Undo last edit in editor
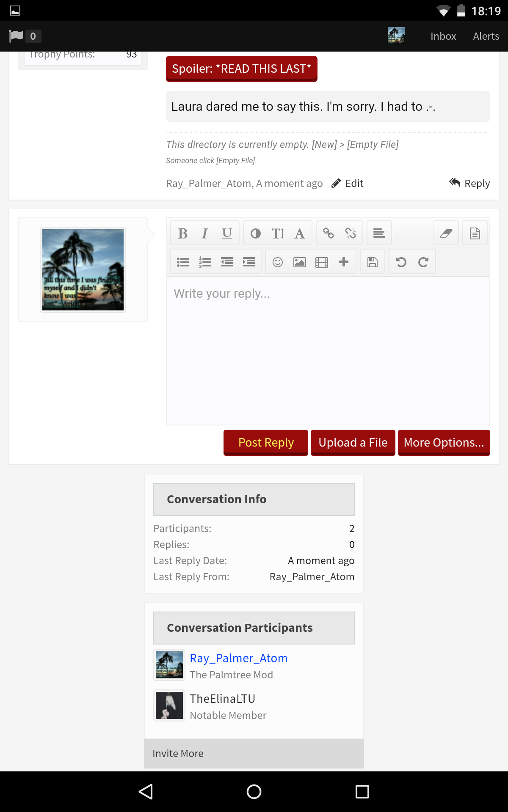This screenshot has width=508, height=812. coord(401,262)
